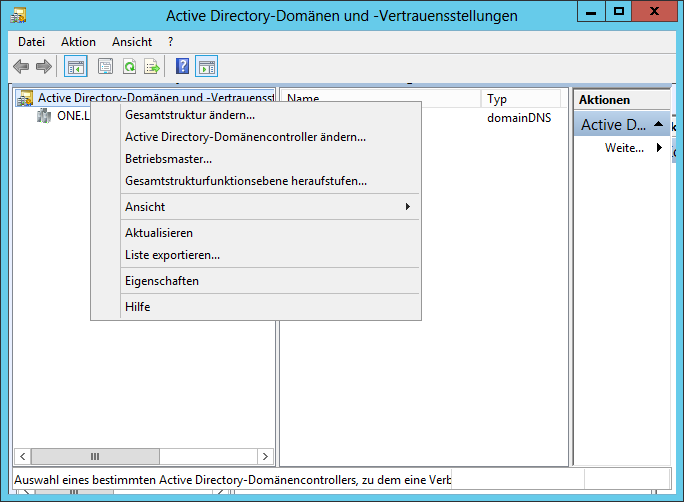684x502 pixels.
Task: Click the Weite... actions link
Action: 624,148
